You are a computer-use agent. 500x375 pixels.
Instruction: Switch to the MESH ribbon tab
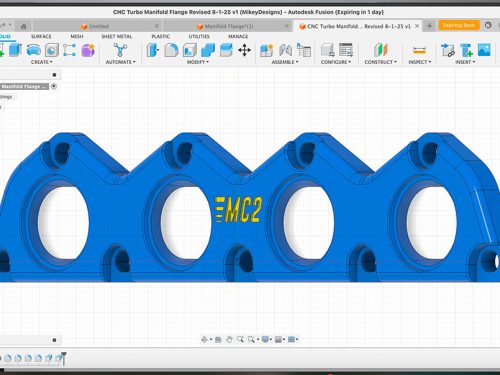click(77, 36)
